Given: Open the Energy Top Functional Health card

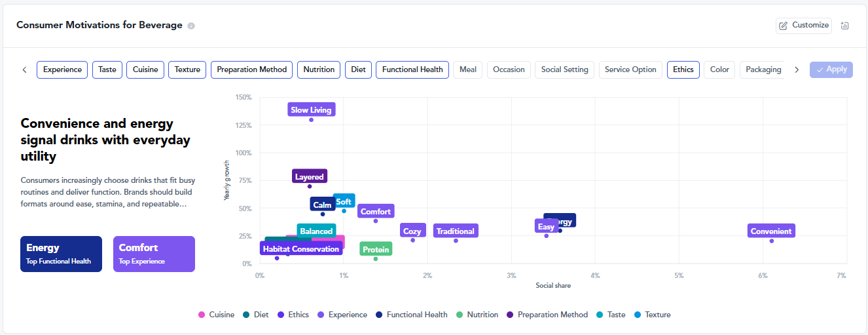Looking at the screenshot, I should point(61,254).
